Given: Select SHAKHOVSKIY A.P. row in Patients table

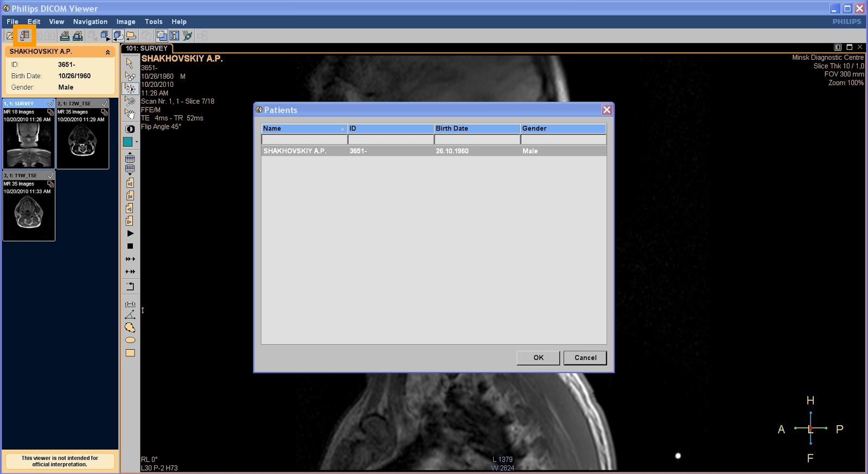Looking at the screenshot, I should pos(434,151).
